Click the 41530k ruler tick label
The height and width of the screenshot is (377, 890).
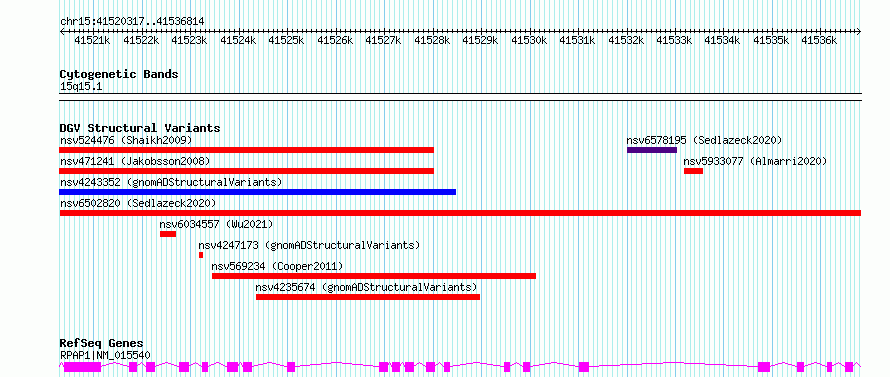pos(529,41)
